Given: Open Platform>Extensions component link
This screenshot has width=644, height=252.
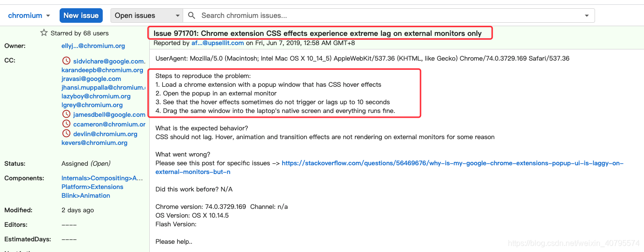Looking at the screenshot, I should tap(92, 187).
